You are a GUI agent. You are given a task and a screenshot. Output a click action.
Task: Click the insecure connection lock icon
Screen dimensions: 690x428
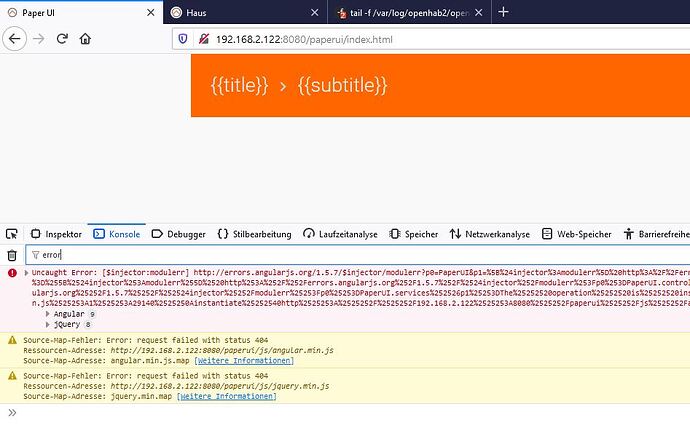pos(204,39)
